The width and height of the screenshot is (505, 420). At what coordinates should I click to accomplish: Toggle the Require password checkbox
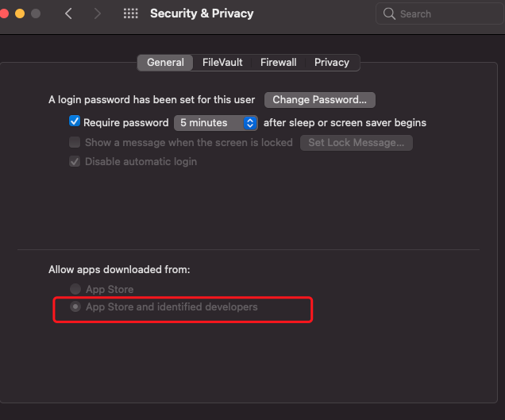point(75,122)
